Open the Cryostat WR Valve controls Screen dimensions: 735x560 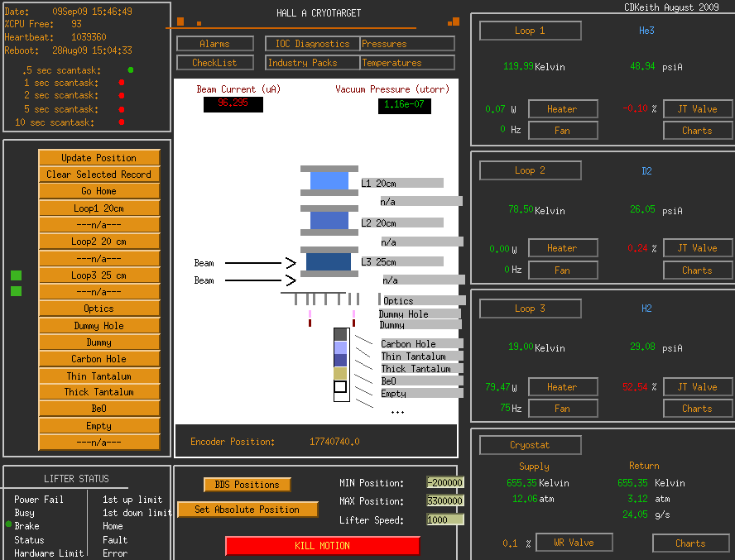[574, 542]
